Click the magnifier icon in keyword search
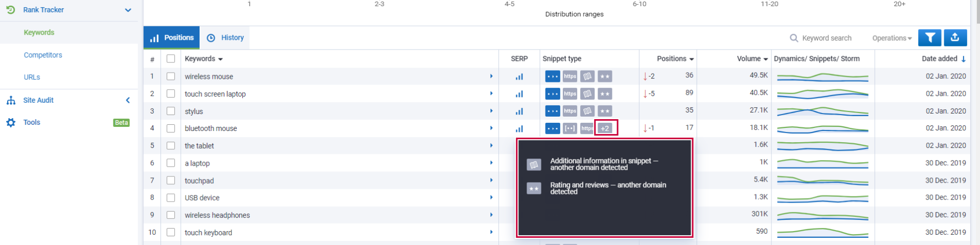This screenshot has width=980, height=245. [x=794, y=38]
